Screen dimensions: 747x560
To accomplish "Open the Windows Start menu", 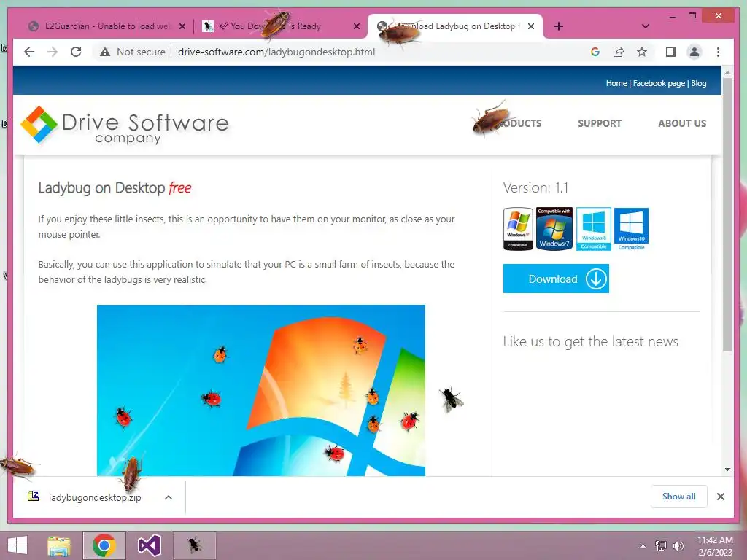I will (x=18, y=545).
